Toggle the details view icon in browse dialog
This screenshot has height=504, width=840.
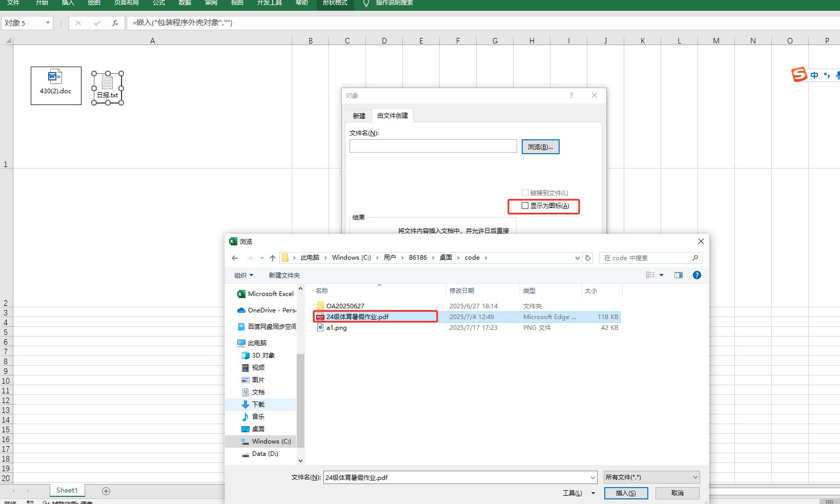tap(651, 275)
